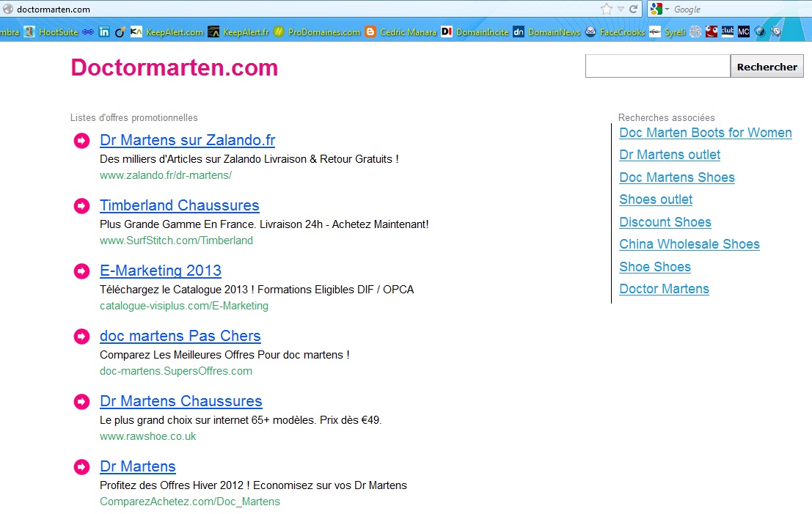Bookmark this page with the star icon
The height and width of the screenshot is (514, 812).
click(x=607, y=9)
